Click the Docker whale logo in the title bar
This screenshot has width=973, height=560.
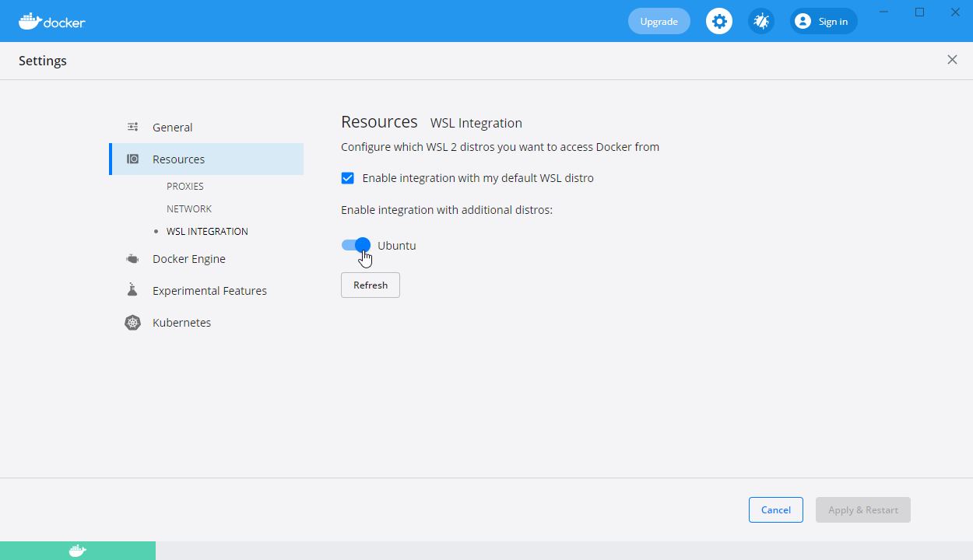click(30, 21)
